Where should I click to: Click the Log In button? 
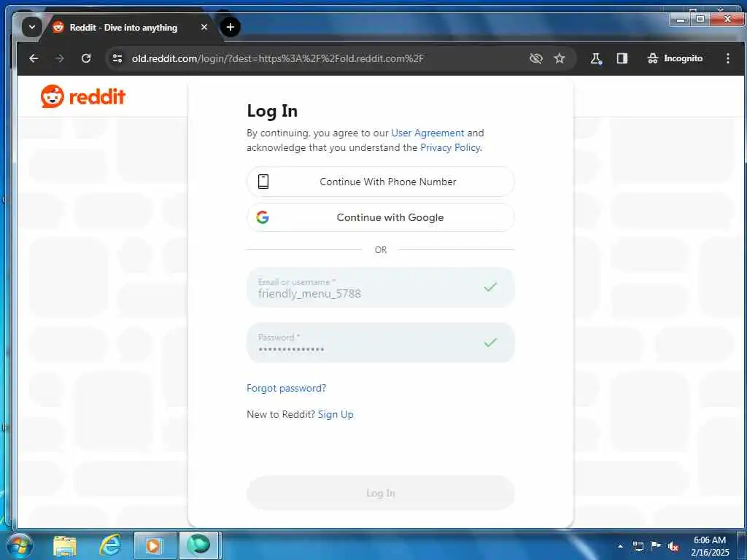point(380,493)
